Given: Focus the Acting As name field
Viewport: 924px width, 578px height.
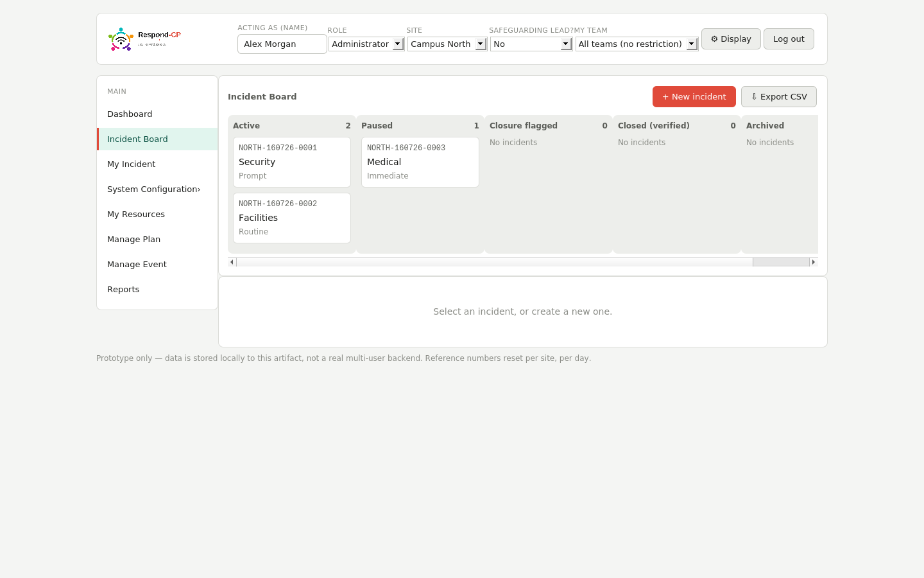Looking at the screenshot, I should point(282,44).
